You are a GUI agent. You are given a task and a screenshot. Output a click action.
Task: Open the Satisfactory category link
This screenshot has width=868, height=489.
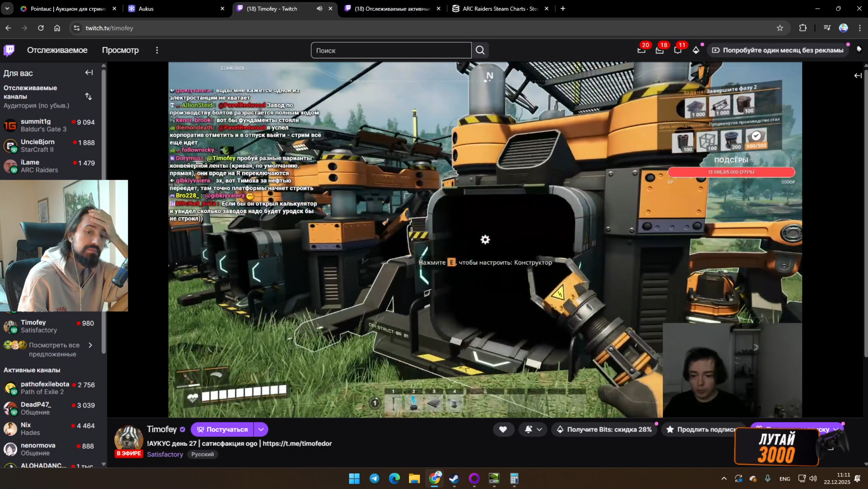pyautogui.click(x=165, y=454)
